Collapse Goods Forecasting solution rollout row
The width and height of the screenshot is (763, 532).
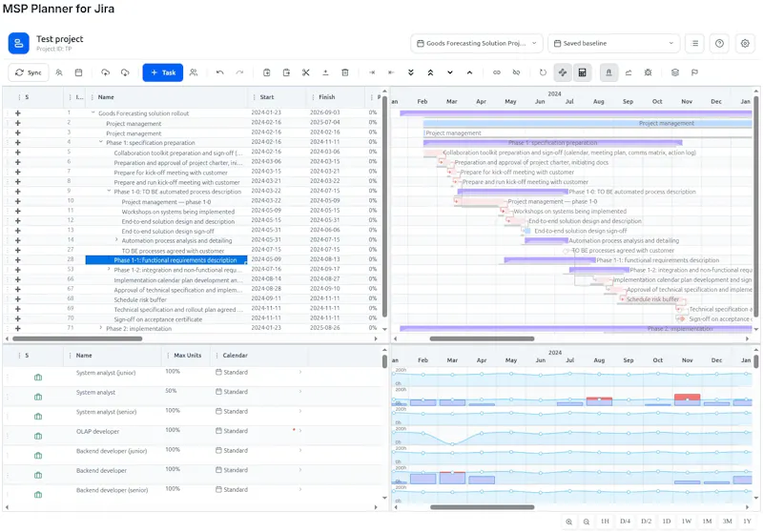(93, 113)
